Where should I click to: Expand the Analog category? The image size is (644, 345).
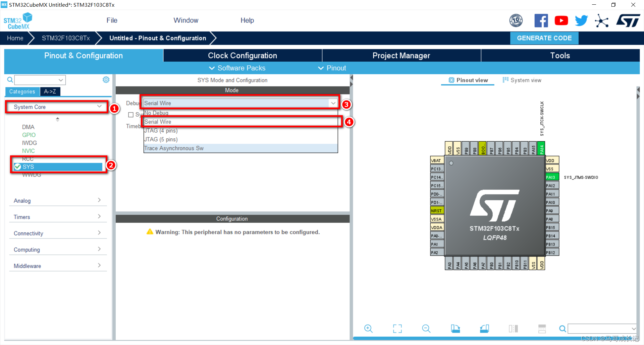[x=58, y=200]
